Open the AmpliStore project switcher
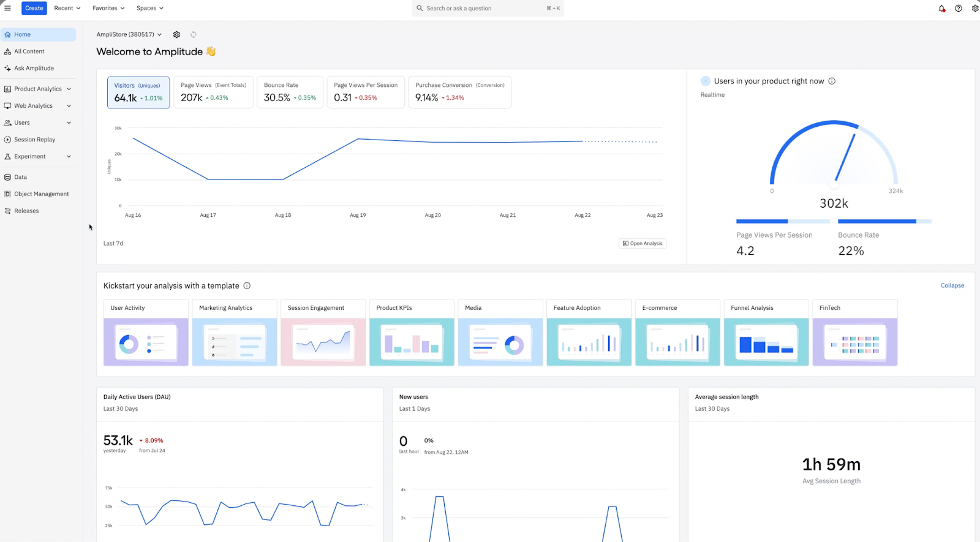The height and width of the screenshot is (542, 980). pyautogui.click(x=129, y=35)
